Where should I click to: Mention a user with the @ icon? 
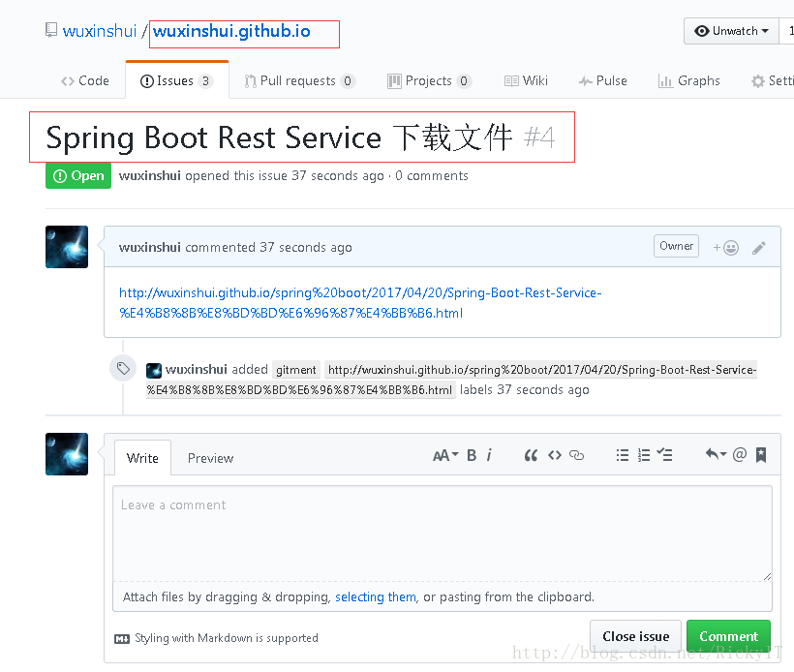coord(740,454)
